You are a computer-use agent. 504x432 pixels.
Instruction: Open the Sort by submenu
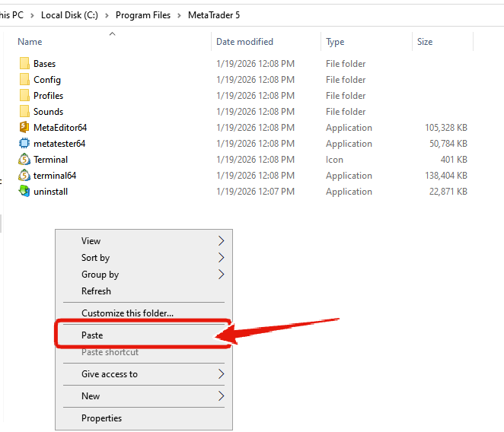click(144, 258)
